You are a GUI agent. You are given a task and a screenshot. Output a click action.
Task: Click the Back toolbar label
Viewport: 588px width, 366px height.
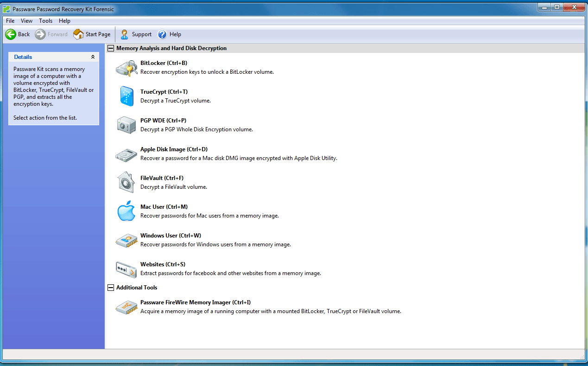(24, 34)
